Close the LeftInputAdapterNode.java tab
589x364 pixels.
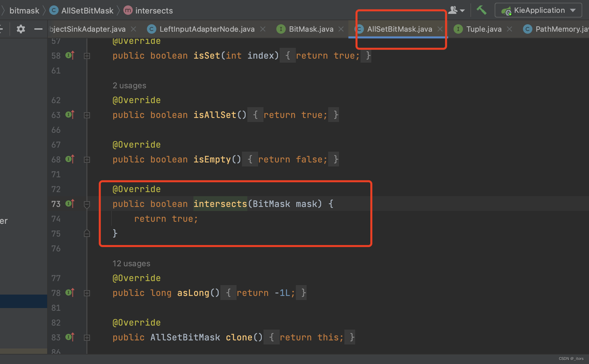[x=263, y=29]
